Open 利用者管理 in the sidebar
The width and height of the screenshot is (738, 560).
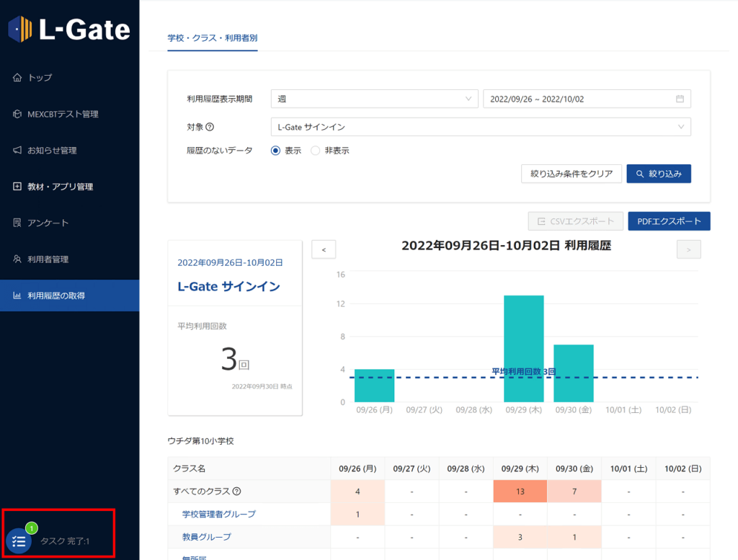[70, 259]
